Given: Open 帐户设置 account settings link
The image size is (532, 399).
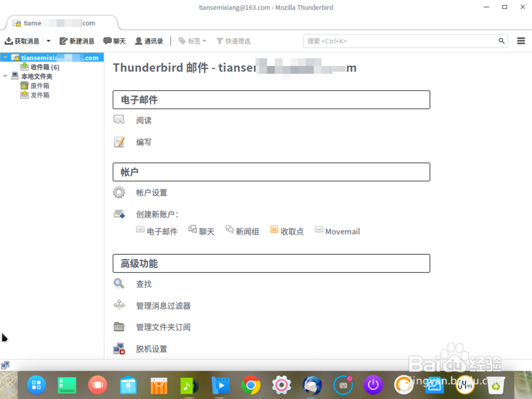Looking at the screenshot, I should (152, 193).
